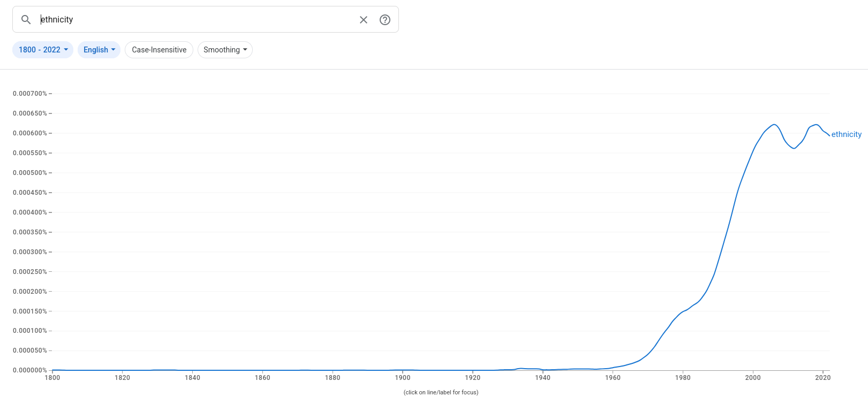Click the ethnicity line label
The height and width of the screenshot is (404, 868).
click(846, 134)
